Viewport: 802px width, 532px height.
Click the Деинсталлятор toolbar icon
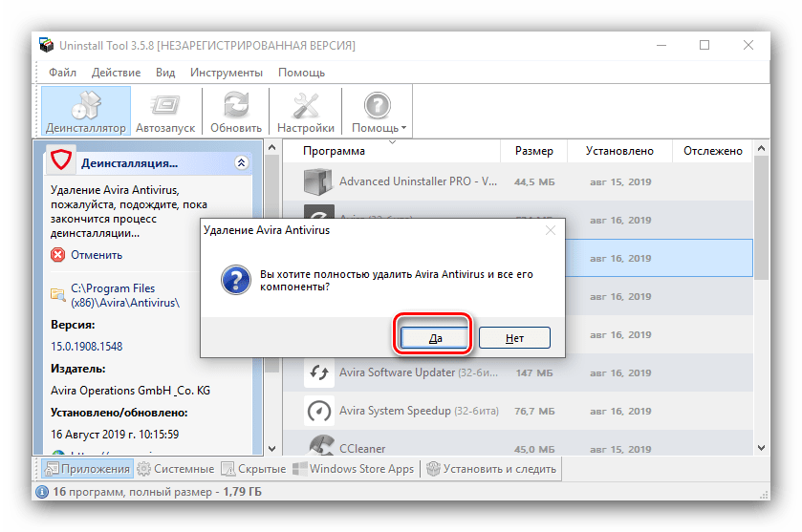[85, 105]
